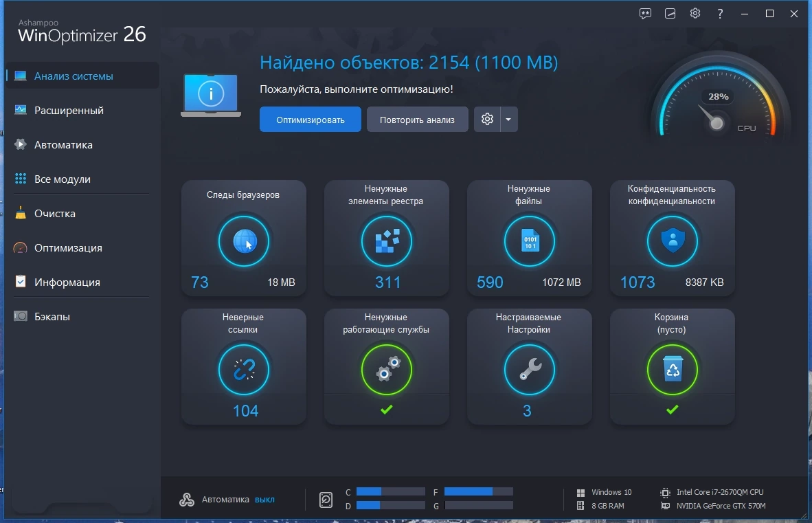Expand dropdown arrow beside analysis settings gear
812x523 pixels.
point(508,120)
